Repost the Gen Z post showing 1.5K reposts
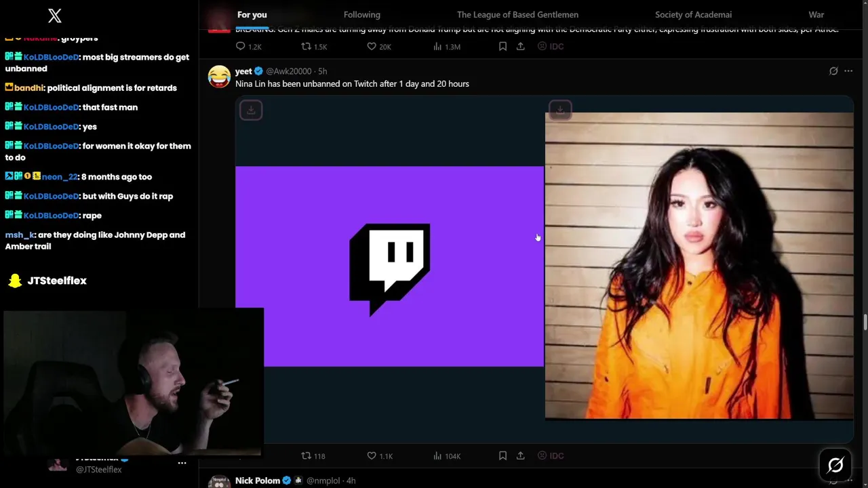Viewport: 868px width, 488px height. (313, 46)
